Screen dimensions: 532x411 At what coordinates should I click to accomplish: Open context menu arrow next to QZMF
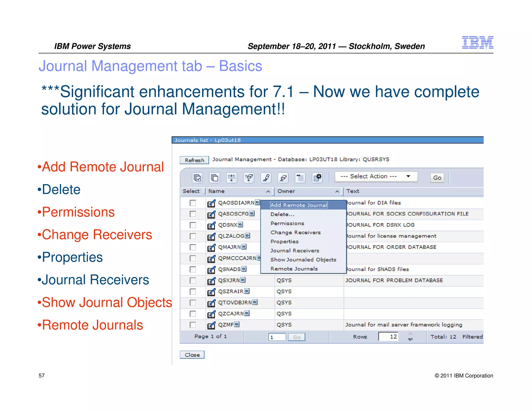(x=237, y=324)
